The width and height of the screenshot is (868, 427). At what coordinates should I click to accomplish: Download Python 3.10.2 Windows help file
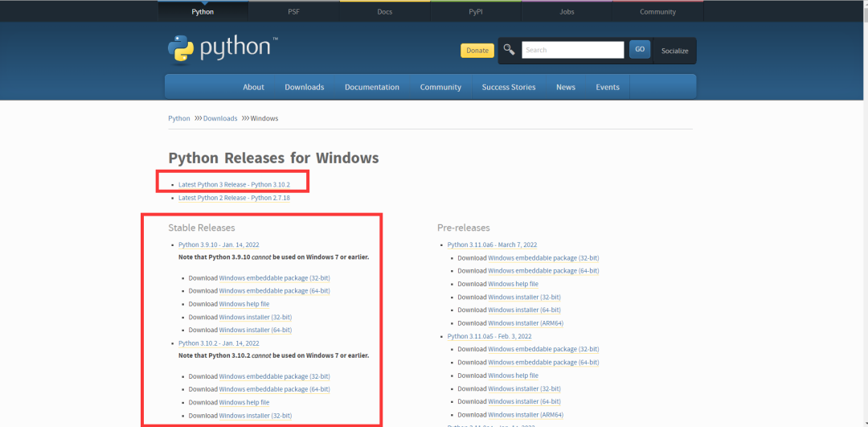244,403
